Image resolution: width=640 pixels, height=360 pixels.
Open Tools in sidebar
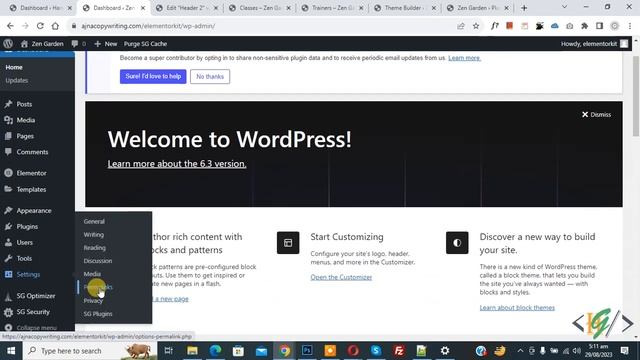(x=24, y=258)
